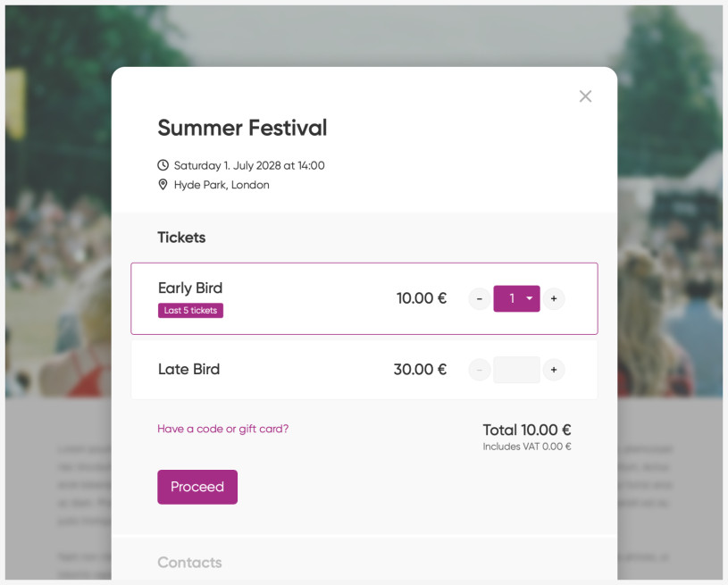
Task: Close the Summer Festival ticket dialog
Action: point(585,96)
